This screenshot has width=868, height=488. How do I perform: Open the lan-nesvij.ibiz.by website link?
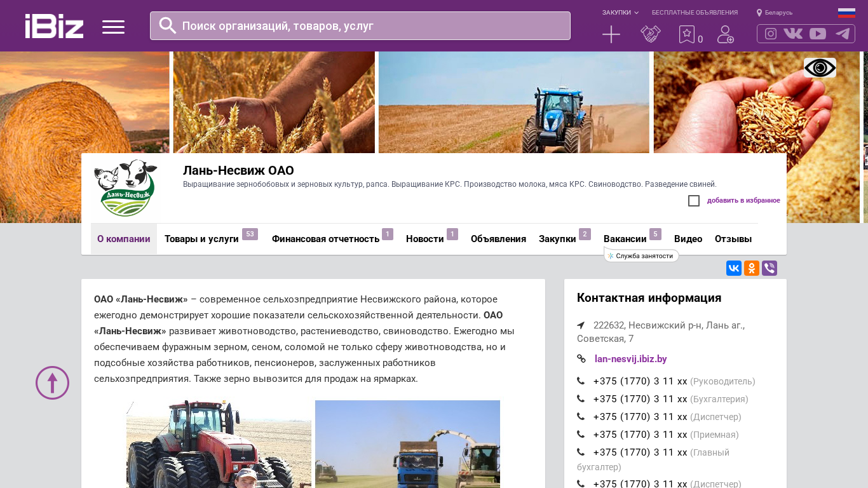point(631,359)
